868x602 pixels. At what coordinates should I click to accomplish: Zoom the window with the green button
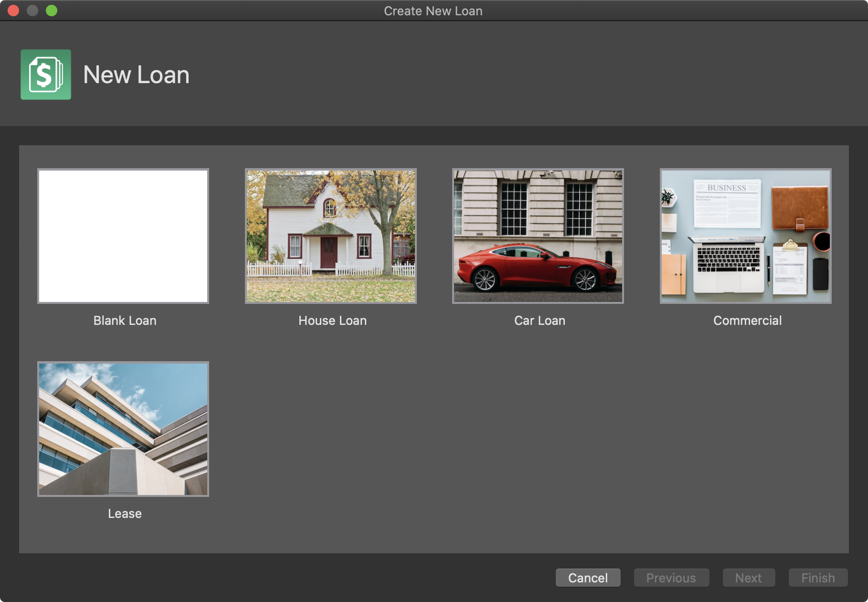(x=52, y=11)
